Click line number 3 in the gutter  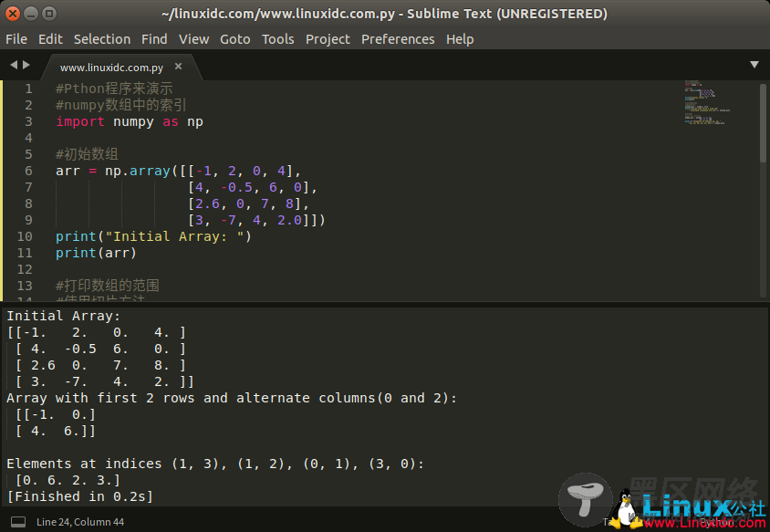tap(28, 121)
